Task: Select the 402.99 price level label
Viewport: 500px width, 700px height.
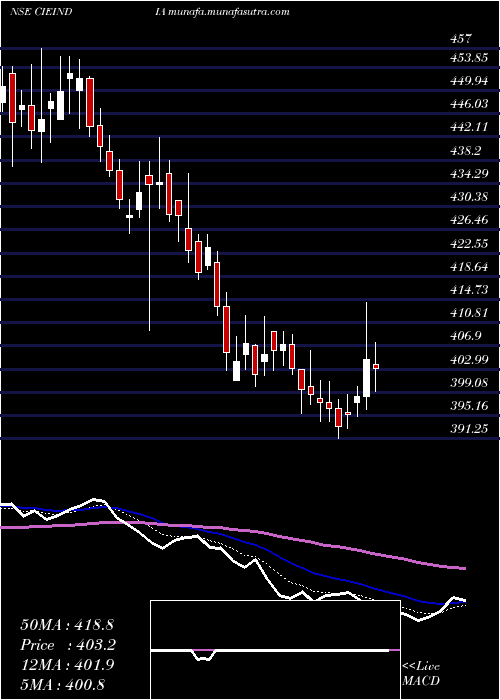Action: point(468,360)
